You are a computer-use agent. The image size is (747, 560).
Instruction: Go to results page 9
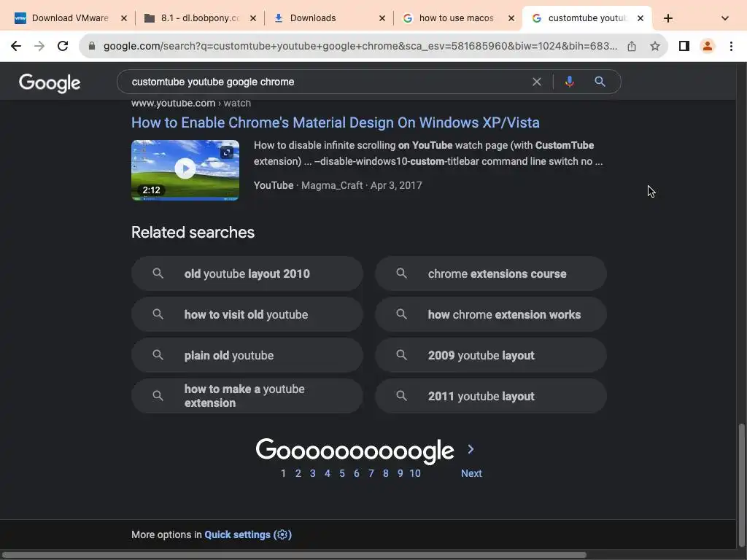click(400, 473)
